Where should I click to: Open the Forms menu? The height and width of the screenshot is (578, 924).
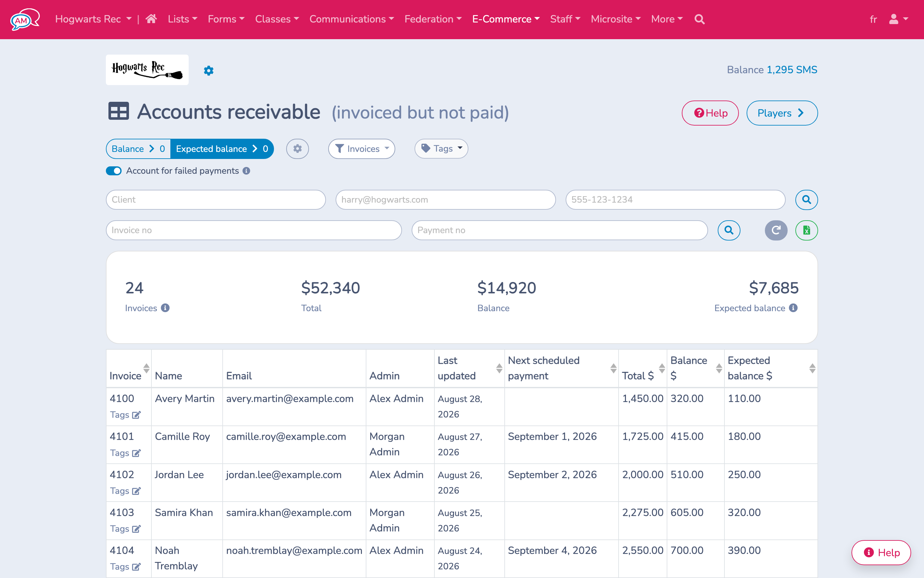point(226,19)
